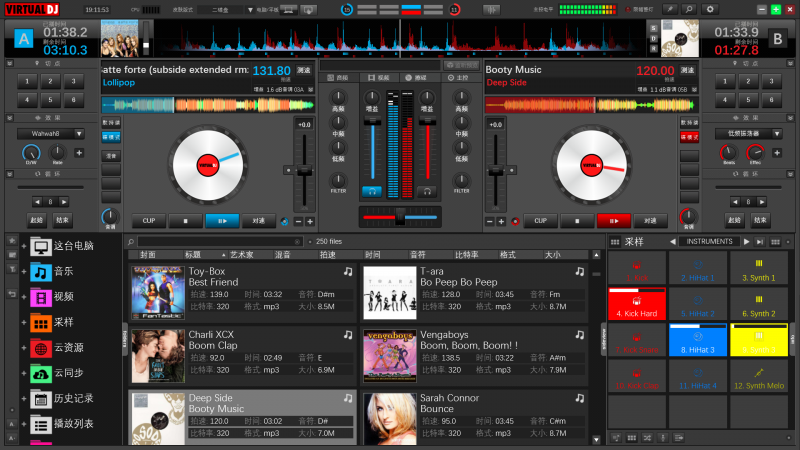Click deck B volume fader handle
The width and height of the screenshot is (800, 450).
(427, 121)
